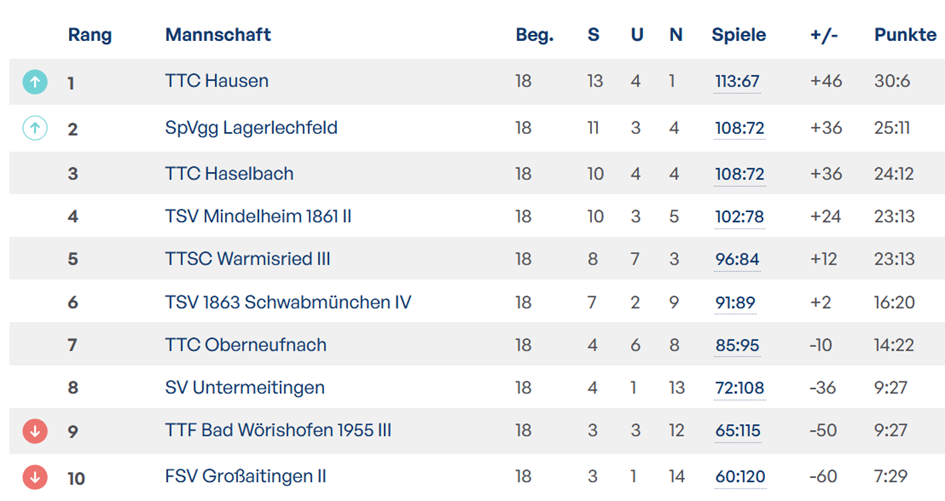The image size is (945, 501).
Task: Select the TTC Haselbach team name
Action: click(229, 173)
